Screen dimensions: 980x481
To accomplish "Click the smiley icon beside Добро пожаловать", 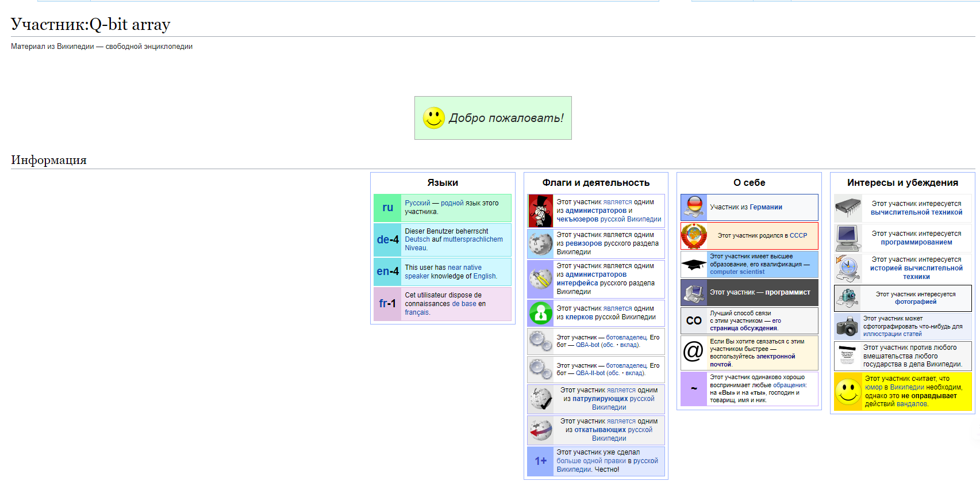I will click(434, 118).
